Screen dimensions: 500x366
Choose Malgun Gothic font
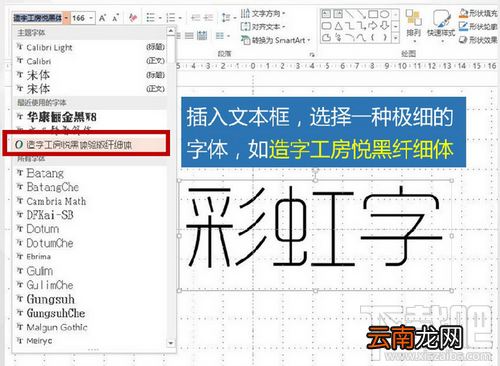[90, 327]
